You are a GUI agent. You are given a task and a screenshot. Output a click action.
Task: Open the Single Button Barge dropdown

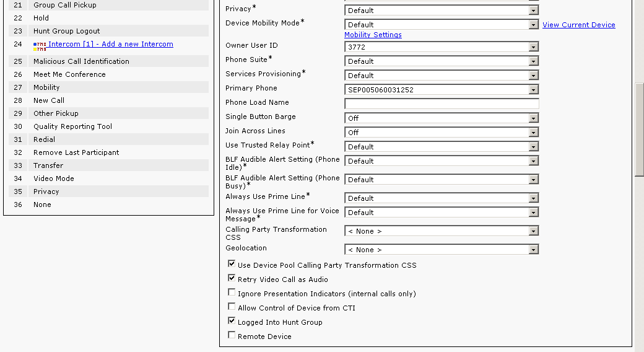point(441,118)
